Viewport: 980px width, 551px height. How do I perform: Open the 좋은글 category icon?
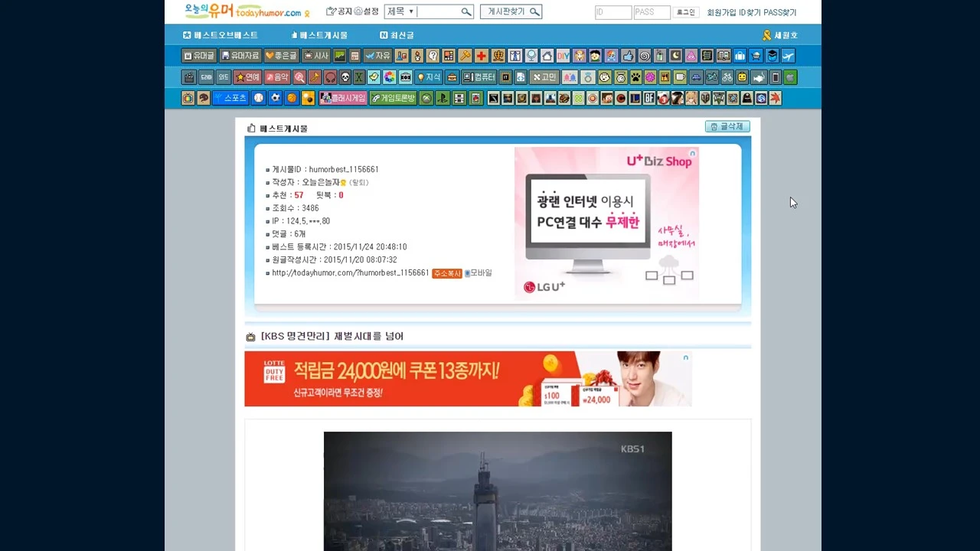(x=282, y=55)
